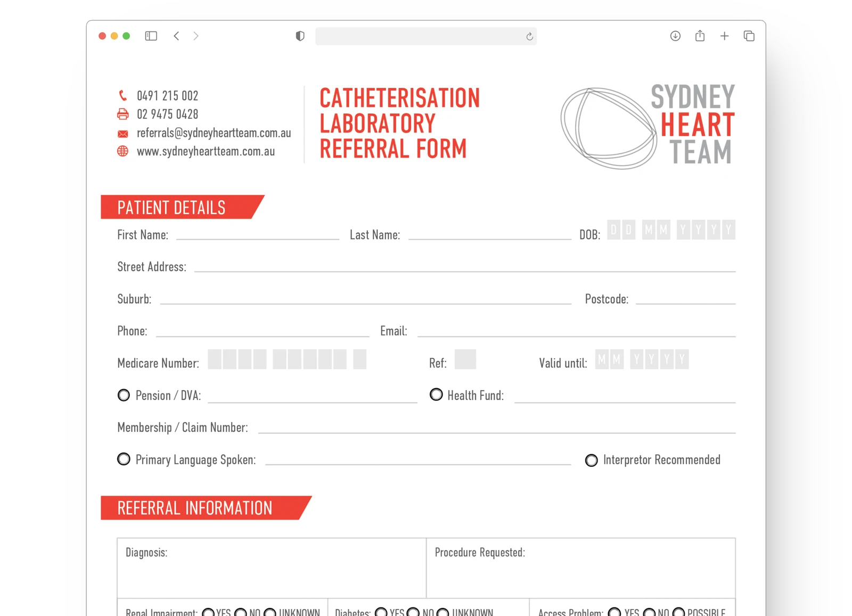Image resolution: width=852 pixels, height=616 pixels.
Task: Select Access Problem YES option
Action: point(615,612)
